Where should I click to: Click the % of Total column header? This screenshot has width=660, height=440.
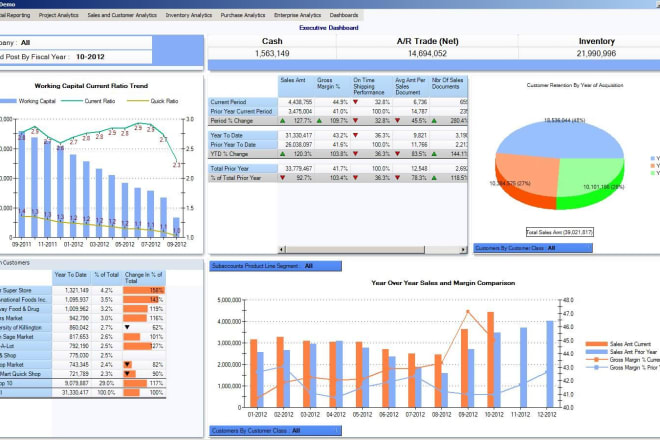click(106, 277)
